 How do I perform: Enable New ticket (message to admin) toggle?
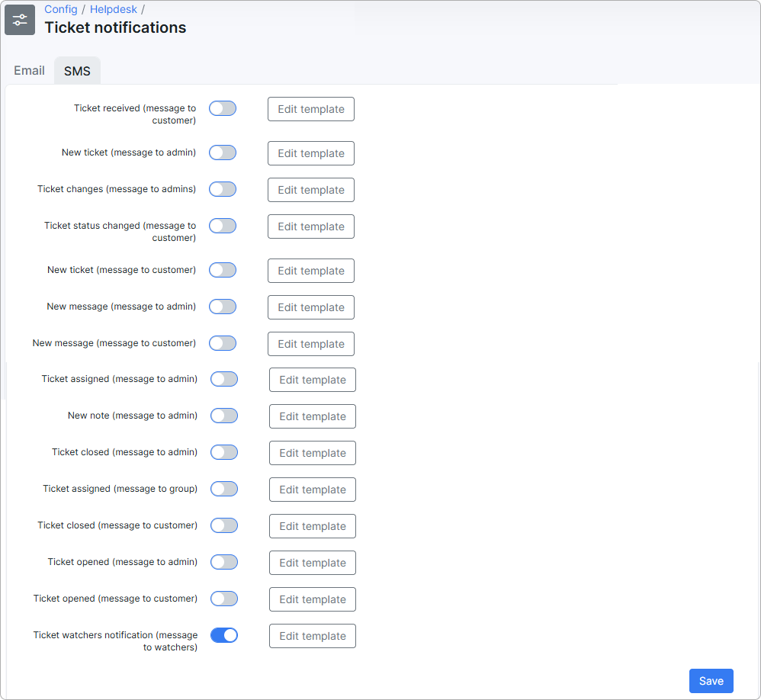[x=223, y=153]
